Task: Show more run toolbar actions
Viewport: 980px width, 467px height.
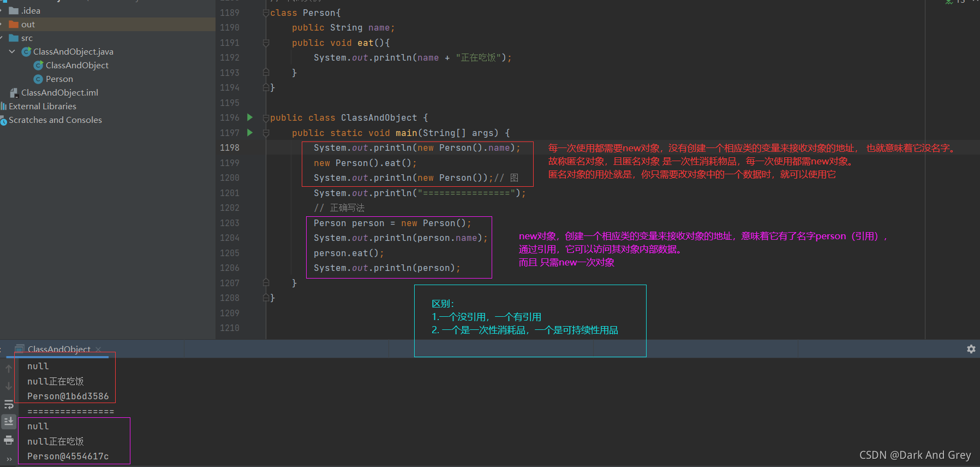Action: (x=9, y=459)
